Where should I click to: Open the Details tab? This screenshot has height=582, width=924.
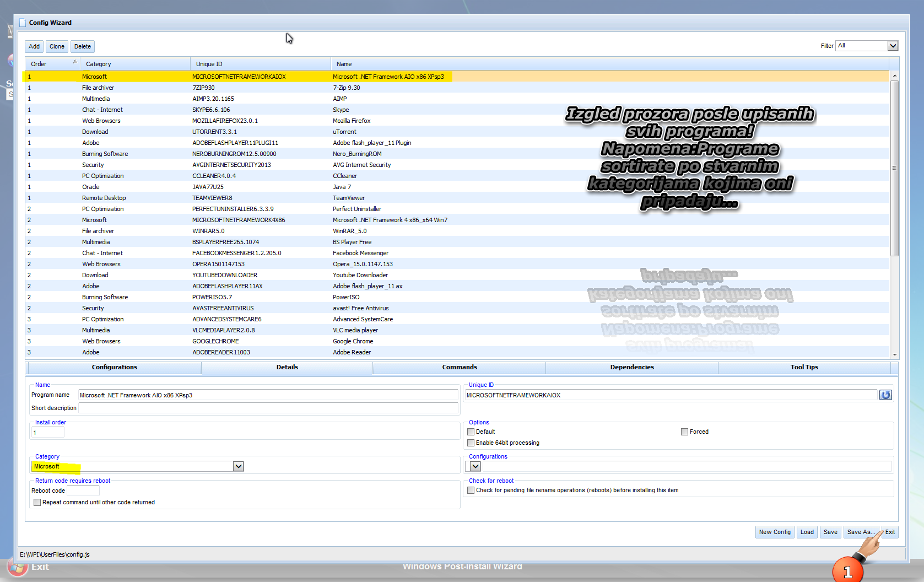tap(287, 368)
